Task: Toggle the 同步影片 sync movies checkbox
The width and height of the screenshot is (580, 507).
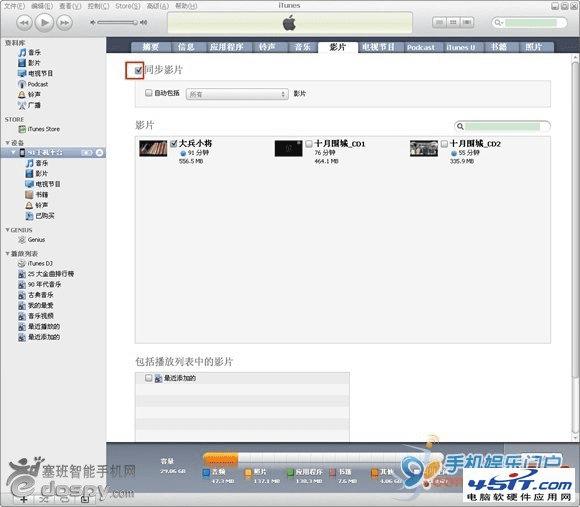Action: (138, 70)
